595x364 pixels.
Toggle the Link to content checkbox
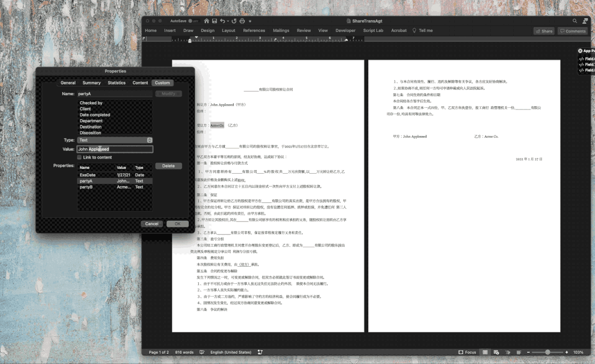click(x=79, y=157)
